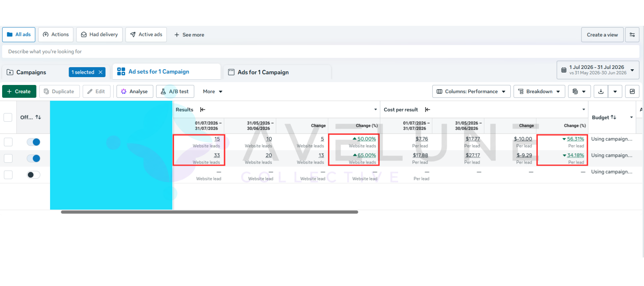Collapse the Cost per result comparison columns
The width and height of the screenshot is (644, 286).
pos(427,110)
